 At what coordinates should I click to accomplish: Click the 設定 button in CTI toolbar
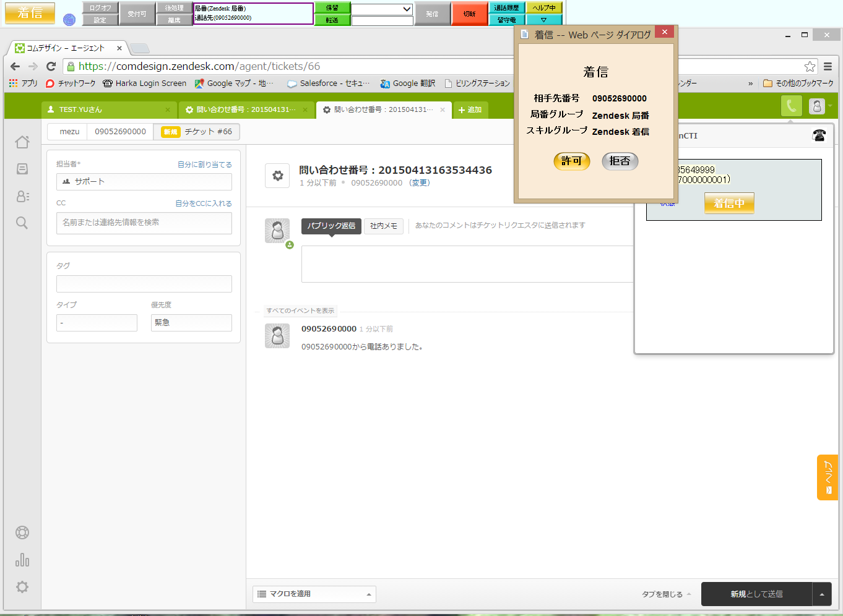[x=100, y=20]
